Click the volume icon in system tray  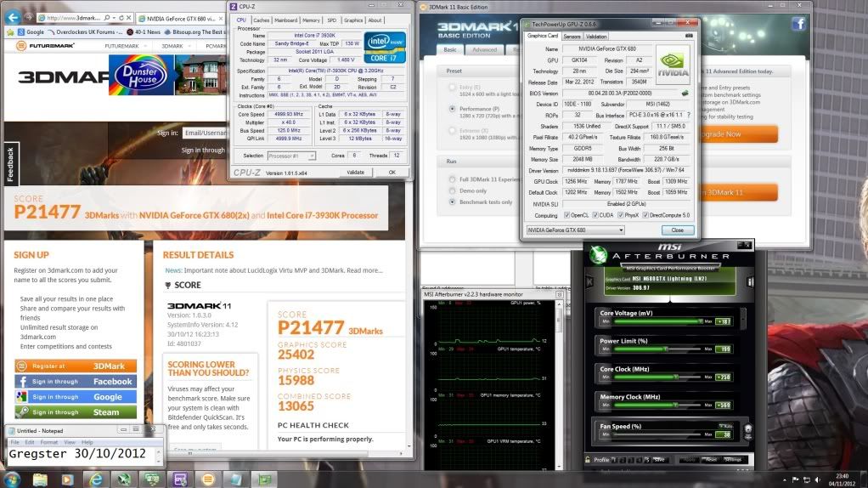coord(818,479)
